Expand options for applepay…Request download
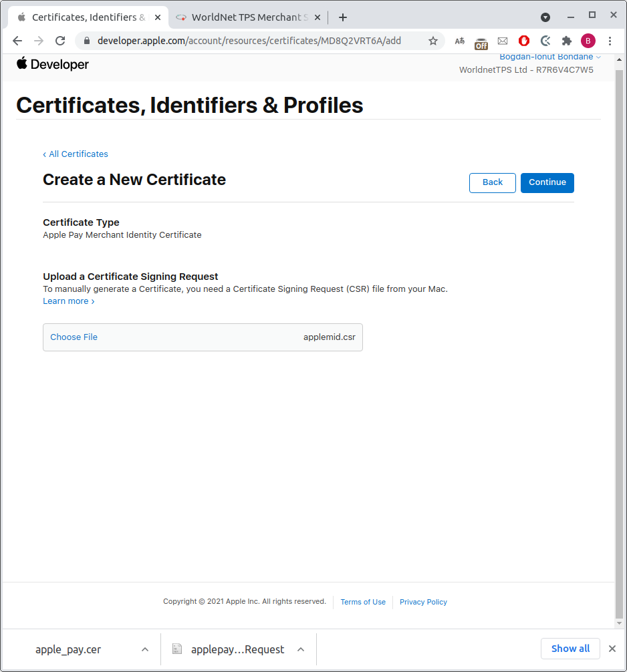The image size is (627, 672). [x=301, y=649]
